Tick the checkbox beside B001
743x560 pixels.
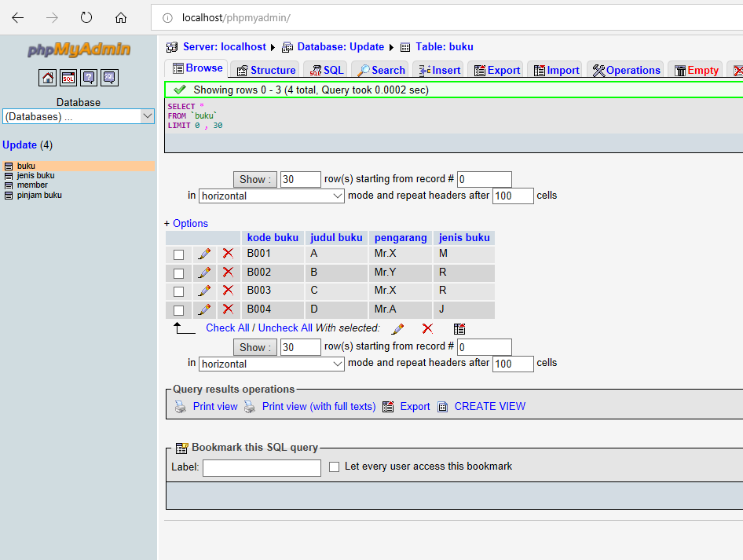pyautogui.click(x=178, y=254)
